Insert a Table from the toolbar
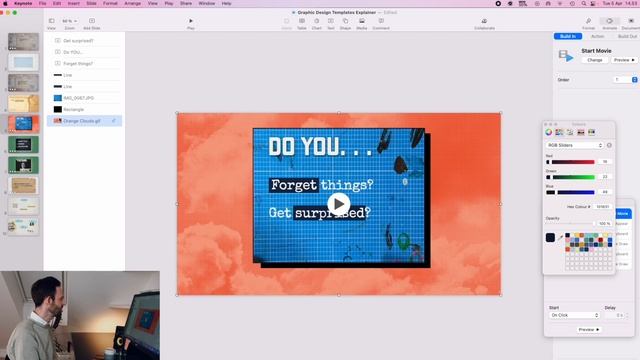The width and height of the screenshot is (640, 360). click(x=302, y=21)
